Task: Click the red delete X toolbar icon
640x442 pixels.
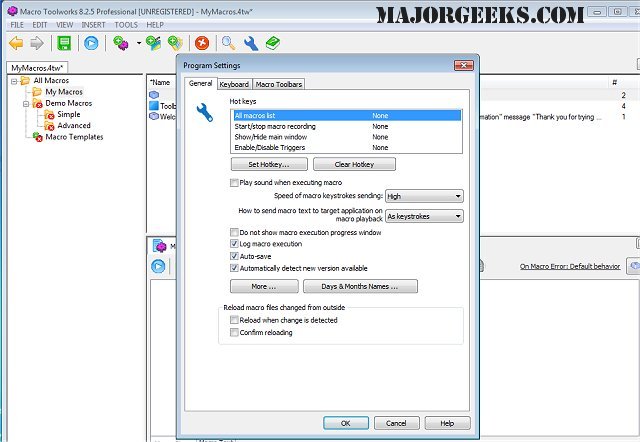Action: pos(202,43)
